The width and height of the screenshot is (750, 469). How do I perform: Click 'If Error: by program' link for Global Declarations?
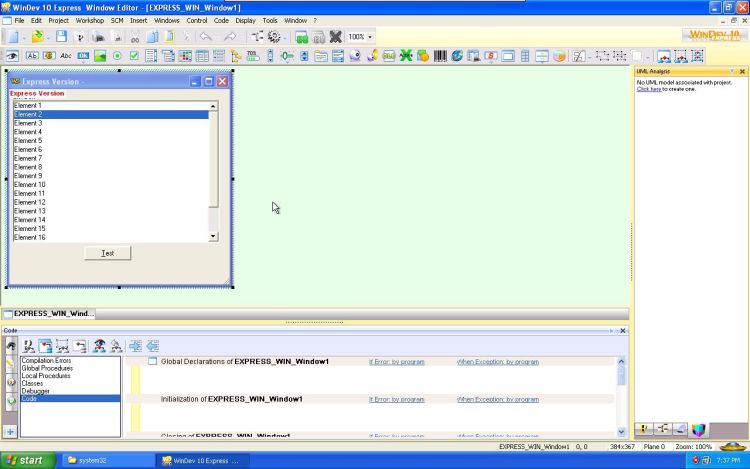click(397, 362)
